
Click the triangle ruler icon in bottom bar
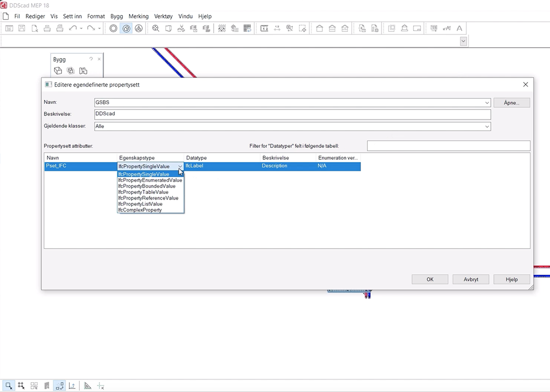pyautogui.click(x=88, y=386)
